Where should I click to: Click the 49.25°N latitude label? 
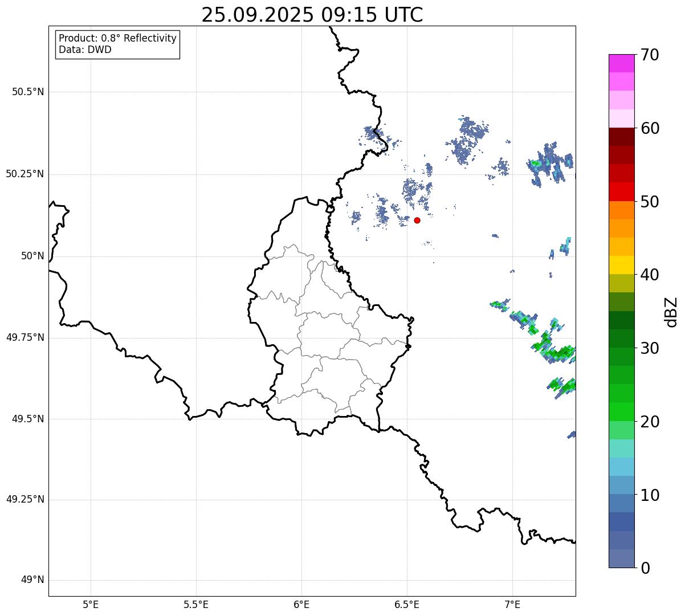pyautogui.click(x=25, y=499)
